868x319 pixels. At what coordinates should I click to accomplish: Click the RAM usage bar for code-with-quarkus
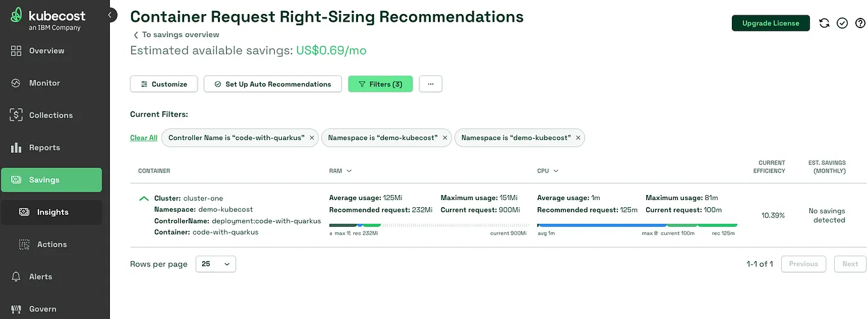(428, 225)
